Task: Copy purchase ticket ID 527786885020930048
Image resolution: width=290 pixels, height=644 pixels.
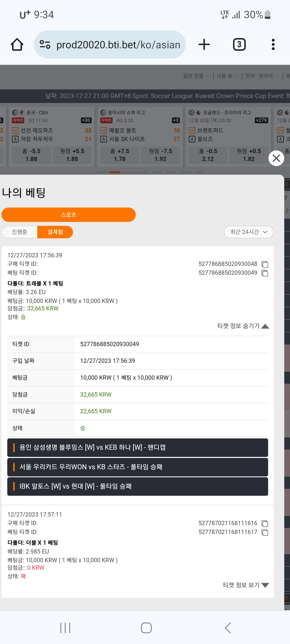Action: click(265, 264)
